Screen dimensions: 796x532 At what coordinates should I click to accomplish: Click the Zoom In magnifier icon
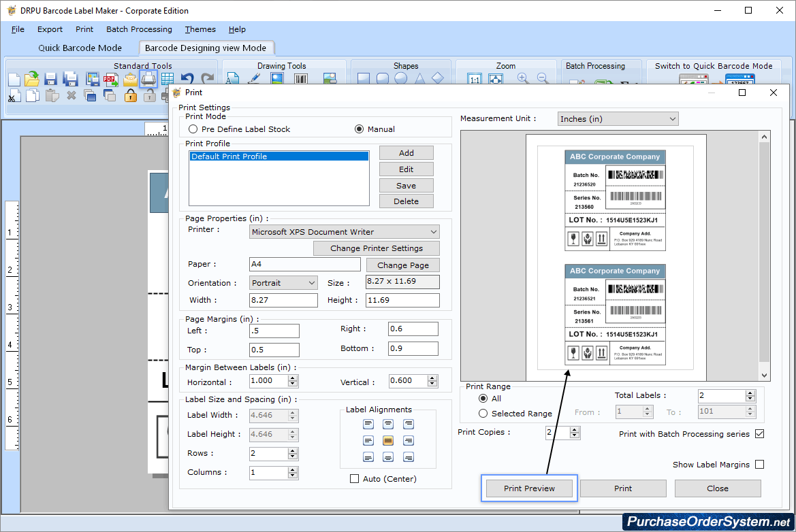tap(523, 78)
